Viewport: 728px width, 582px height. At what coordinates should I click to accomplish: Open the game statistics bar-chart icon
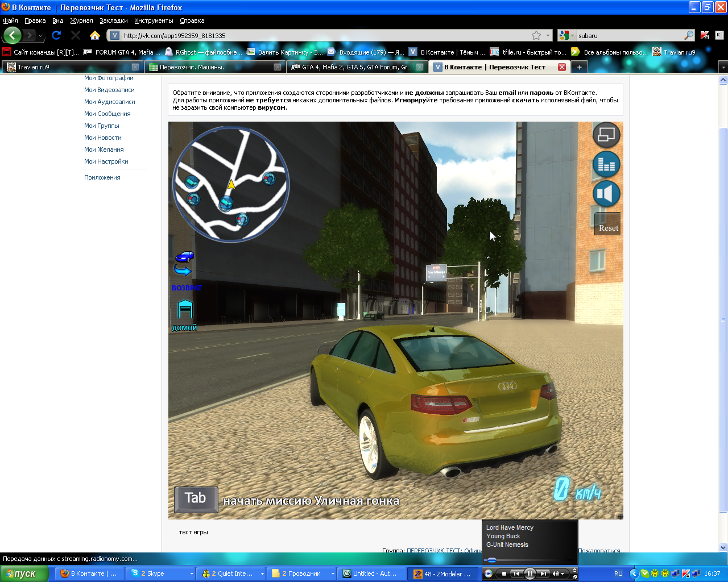tap(606, 165)
